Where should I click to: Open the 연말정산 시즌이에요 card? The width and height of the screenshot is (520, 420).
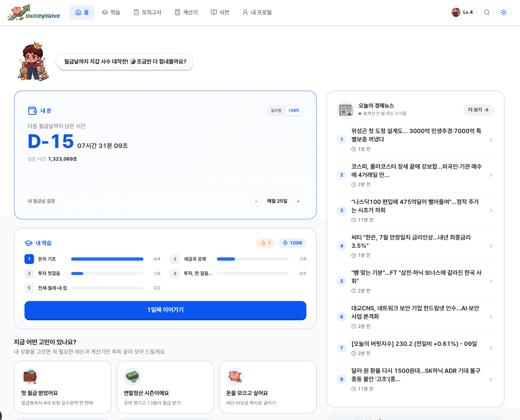[x=165, y=387]
